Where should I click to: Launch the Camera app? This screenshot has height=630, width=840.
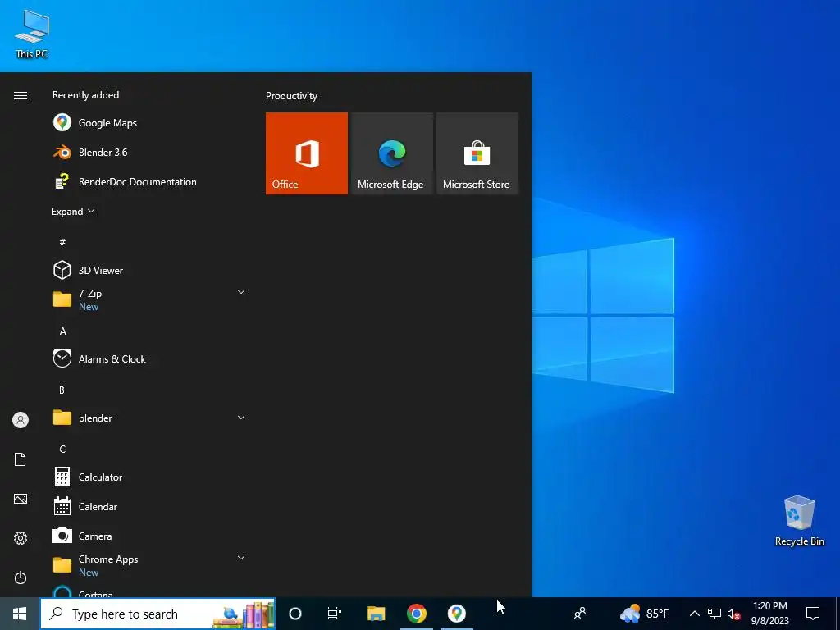[148, 536]
